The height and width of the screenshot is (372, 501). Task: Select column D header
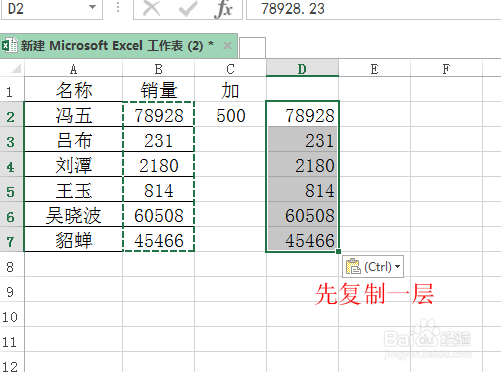coord(302,68)
